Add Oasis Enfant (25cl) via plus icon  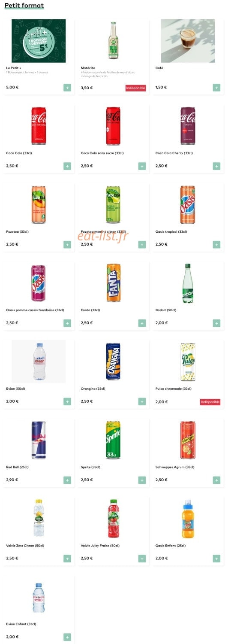pyautogui.click(x=216, y=559)
